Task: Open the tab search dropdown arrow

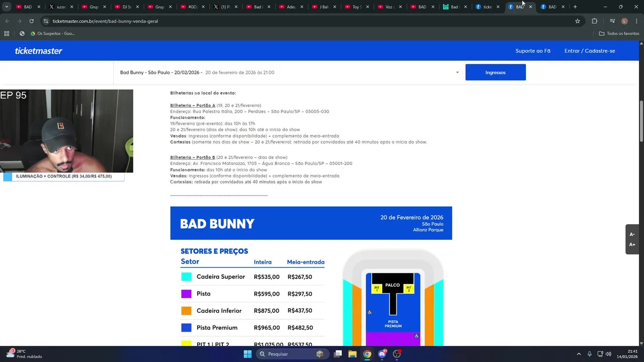Action: (x=7, y=7)
